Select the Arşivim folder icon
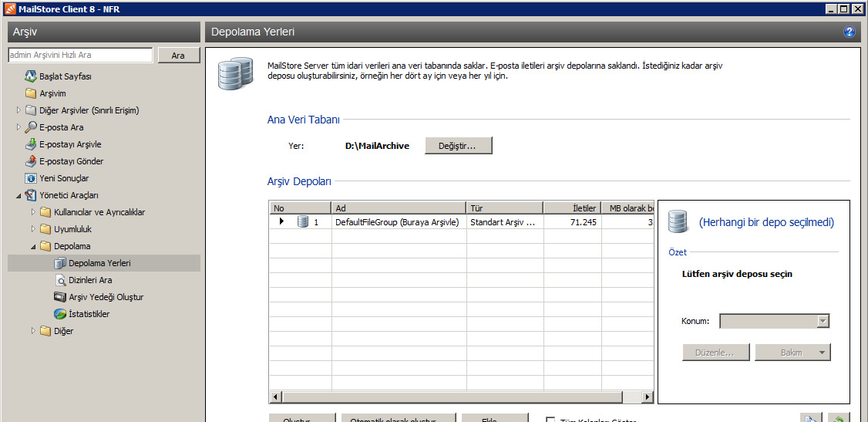This screenshot has width=868, height=422. click(x=31, y=93)
